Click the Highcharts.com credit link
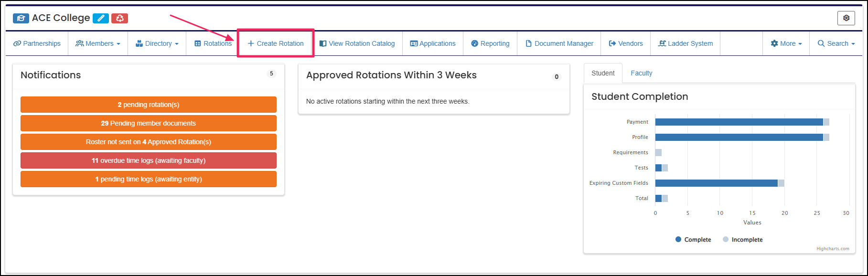868x276 pixels. click(833, 249)
